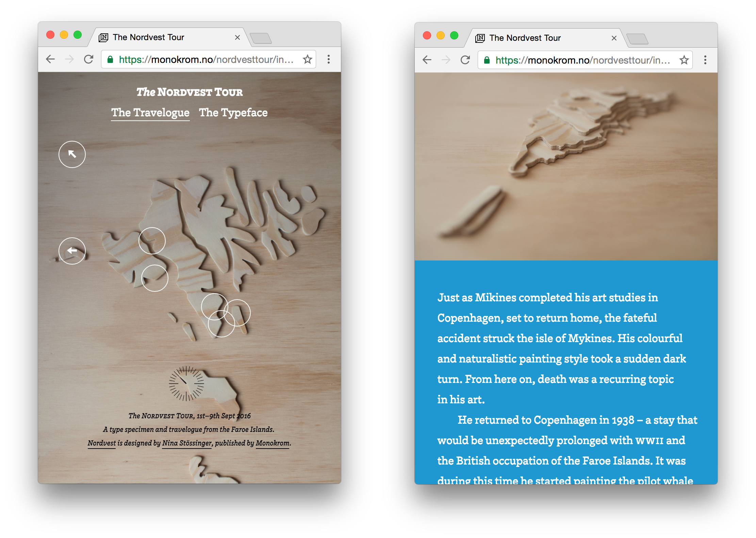Go back in the left browser window

point(50,60)
